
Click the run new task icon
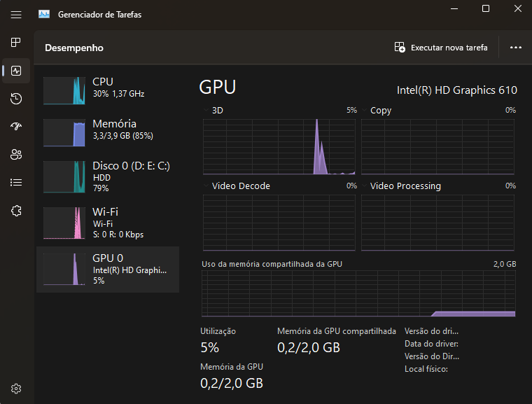pyautogui.click(x=400, y=47)
